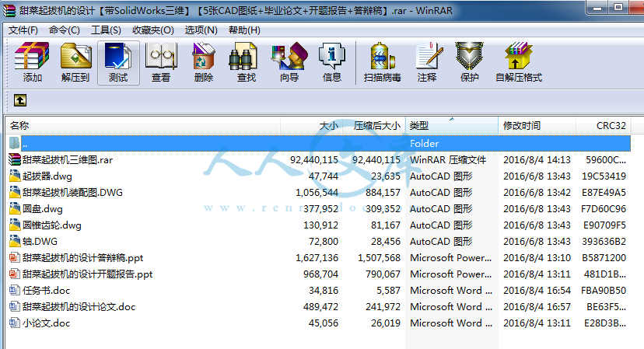644x349 pixels.
Task: Open the 选项(N) menu
Action: point(201,30)
